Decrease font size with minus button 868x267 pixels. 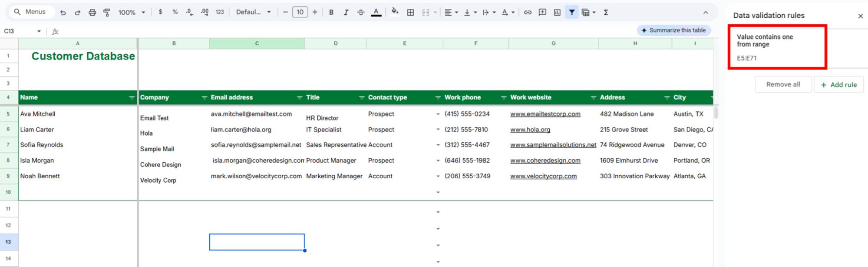[x=285, y=12]
